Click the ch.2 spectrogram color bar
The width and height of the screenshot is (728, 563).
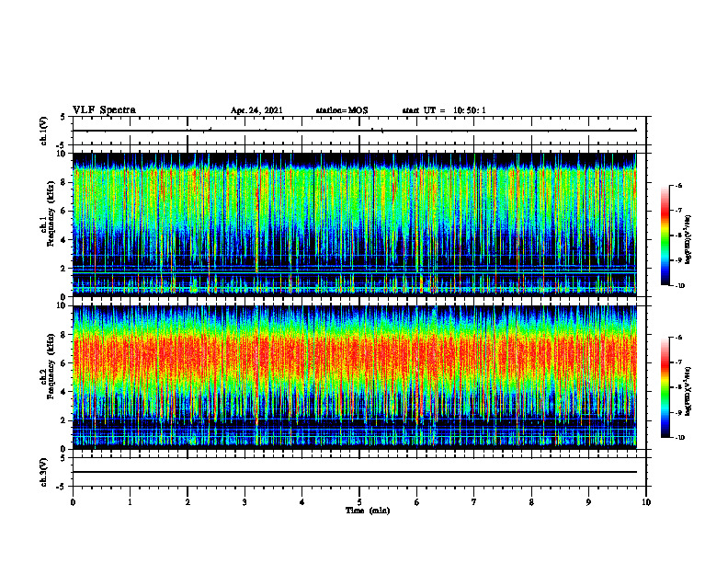tap(665, 387)
